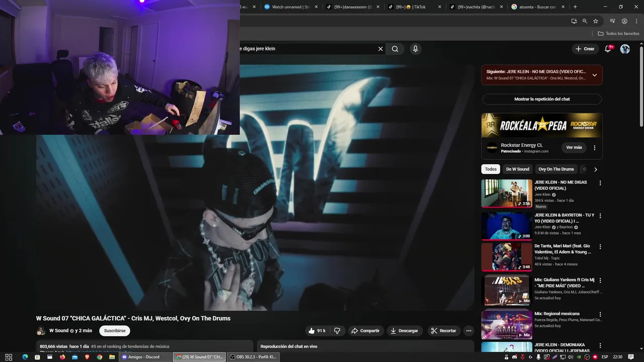This screenshot has height=362, width=644.
Task: Click Descargar download button
Action: tap(405, 331)
